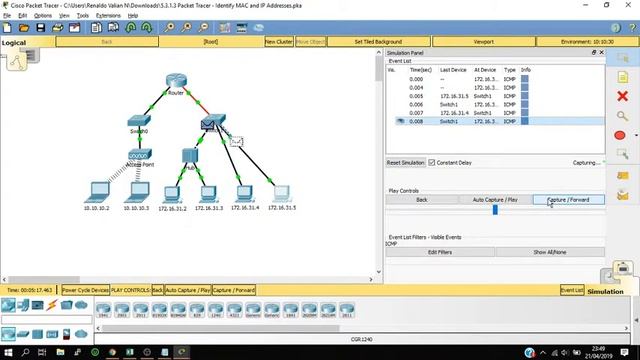
Task: Click the Info color square at 0.000
Action: [525, 79]
